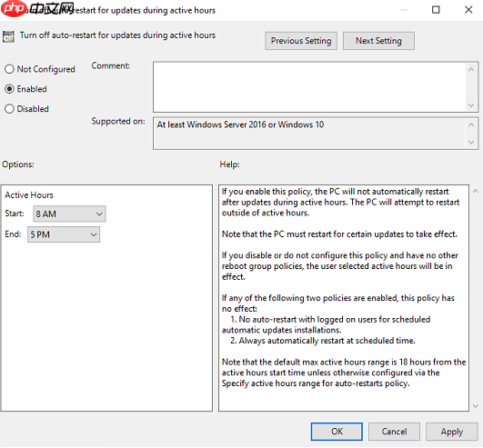Click the down arrow in the Comment box scrollbar
Viewport: 483px width, 448px height.
[x=471, y=105]
